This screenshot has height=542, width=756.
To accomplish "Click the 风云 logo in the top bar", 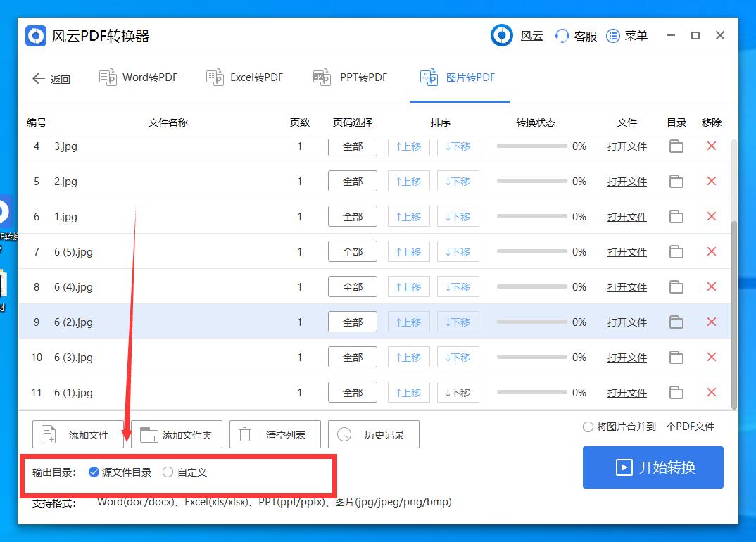I will click(x=502, y=35).
